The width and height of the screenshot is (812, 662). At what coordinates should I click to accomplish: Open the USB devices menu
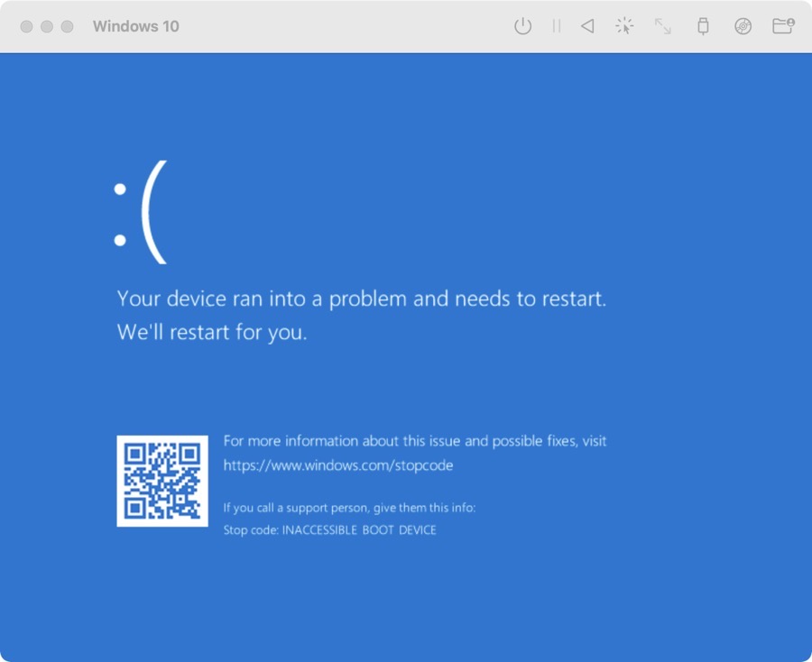(703, 26)
